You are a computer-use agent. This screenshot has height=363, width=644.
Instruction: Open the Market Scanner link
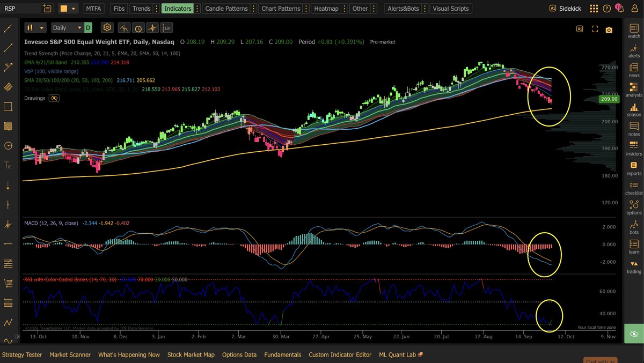click(x=70, y=354)
